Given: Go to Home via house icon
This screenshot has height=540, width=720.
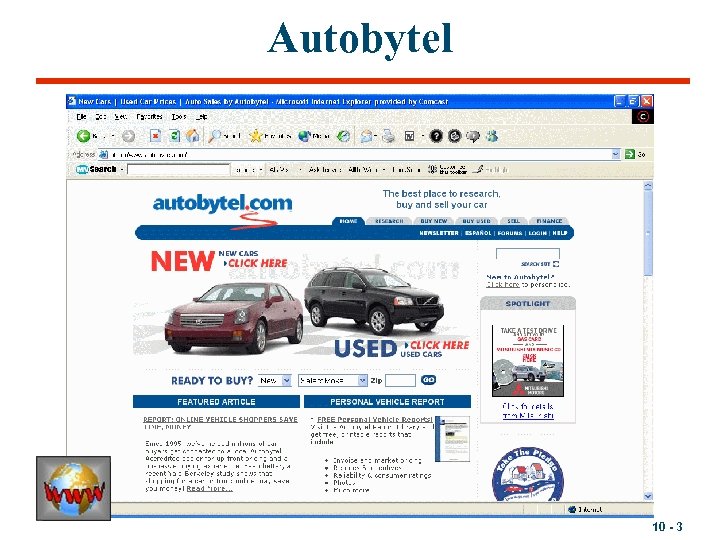Looking at the screenshot, I should [x=193, y=136].
